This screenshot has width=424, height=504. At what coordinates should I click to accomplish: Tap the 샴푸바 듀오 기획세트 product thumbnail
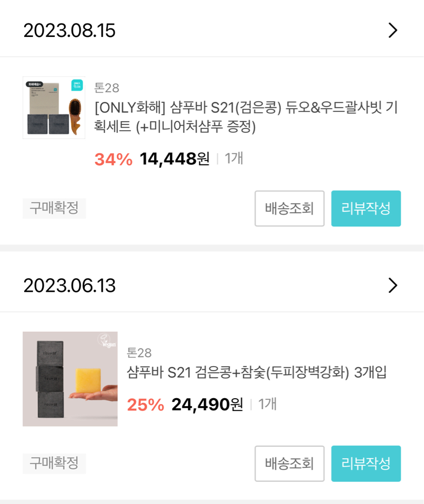(54, 108)
